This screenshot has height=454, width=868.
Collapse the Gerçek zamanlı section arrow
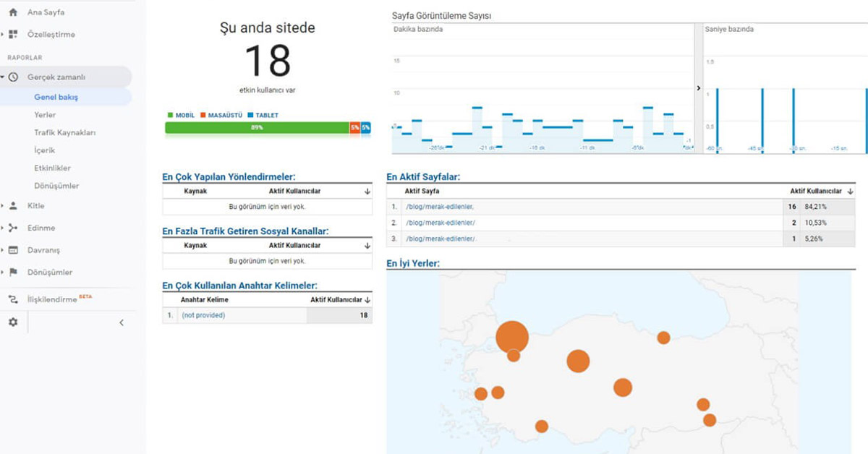[x=4, y=77]
